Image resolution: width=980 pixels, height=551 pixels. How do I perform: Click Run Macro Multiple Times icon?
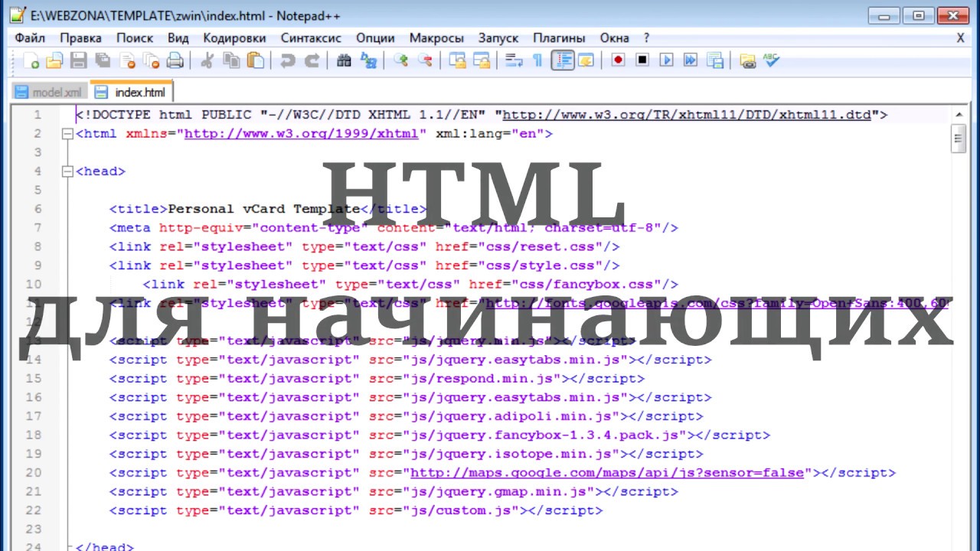tap(691, 60)
